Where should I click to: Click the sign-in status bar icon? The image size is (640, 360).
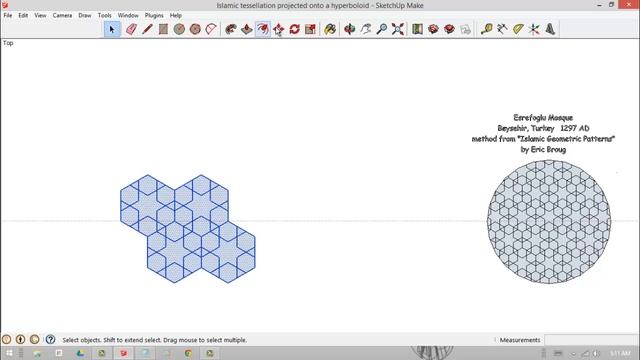[35, 340]
